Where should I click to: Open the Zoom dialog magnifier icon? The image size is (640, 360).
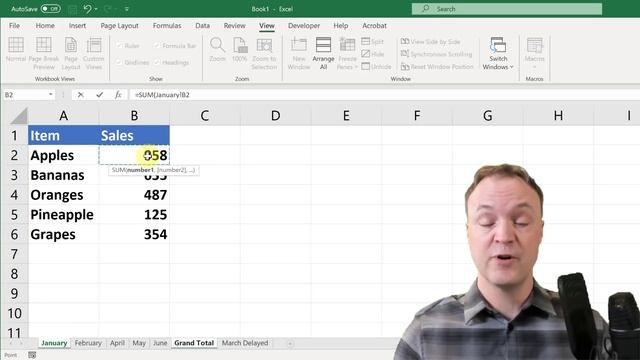coord(217,45)
